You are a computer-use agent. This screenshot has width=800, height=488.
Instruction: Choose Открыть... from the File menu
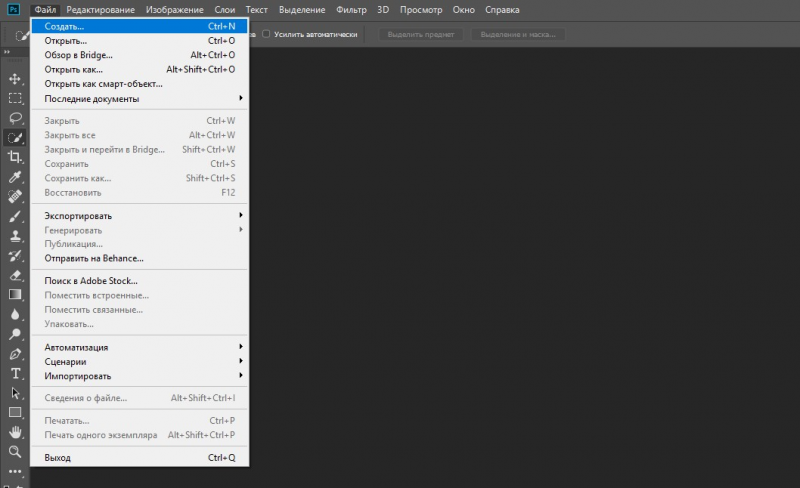tap(139, 40)
